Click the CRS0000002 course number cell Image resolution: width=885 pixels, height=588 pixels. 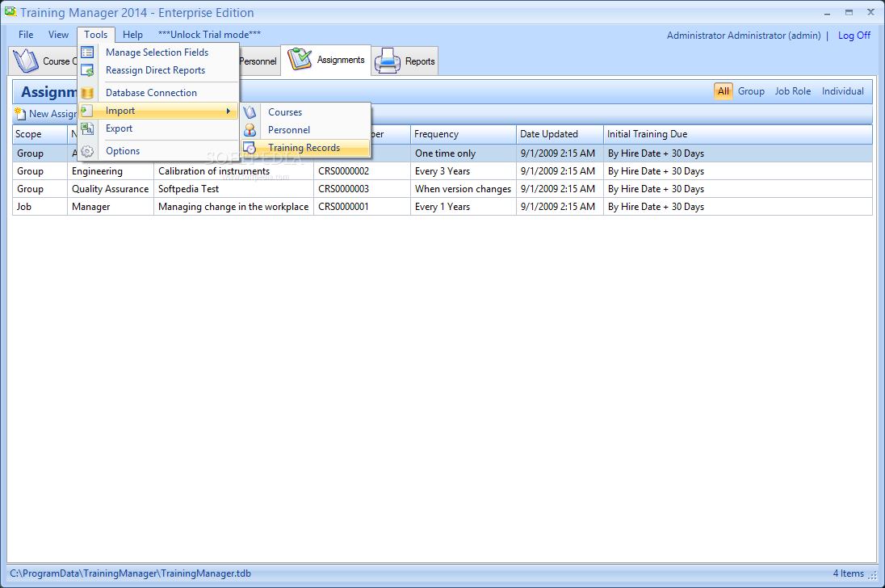(362, 171)
